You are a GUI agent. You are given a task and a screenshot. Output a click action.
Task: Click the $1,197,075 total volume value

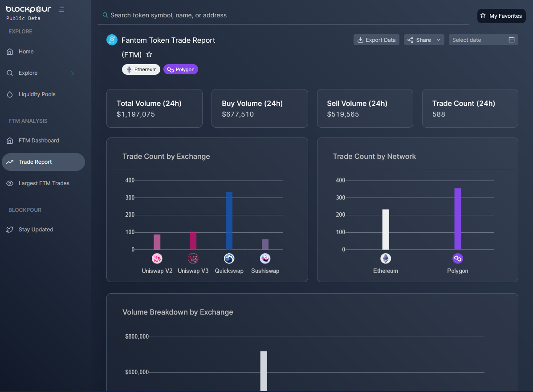click(x=136, y=114)
